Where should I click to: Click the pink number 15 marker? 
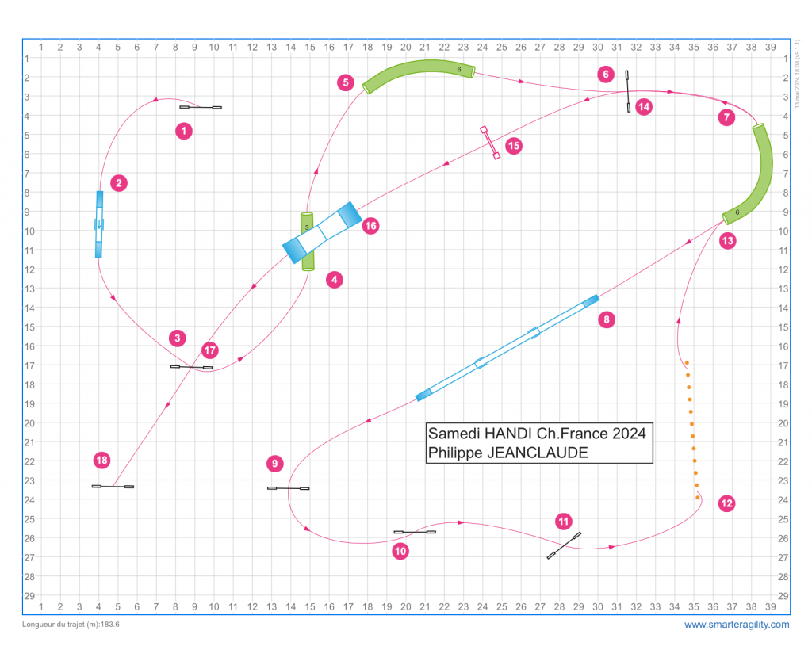(x=514, y=146)
